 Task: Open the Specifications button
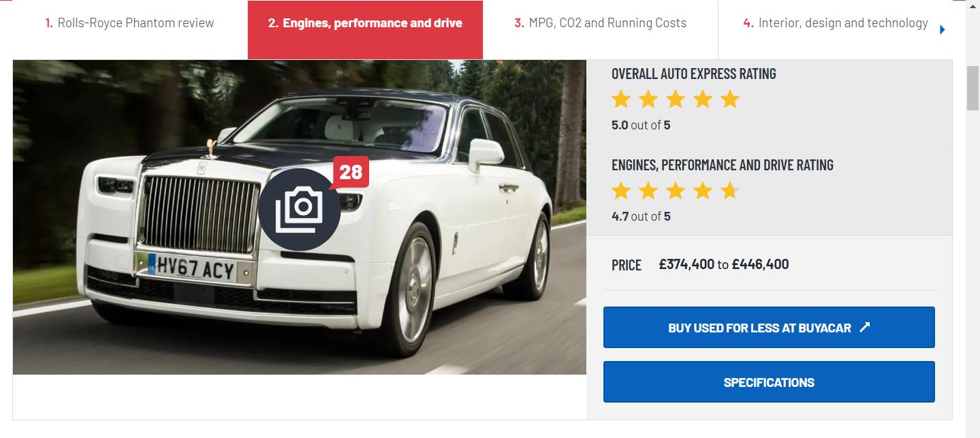(769, 382)
